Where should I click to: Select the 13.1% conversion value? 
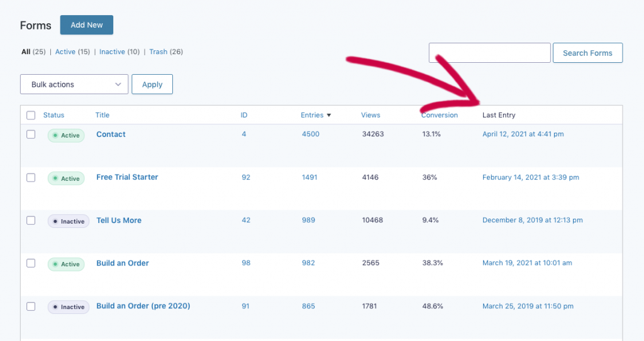[431, 134]
